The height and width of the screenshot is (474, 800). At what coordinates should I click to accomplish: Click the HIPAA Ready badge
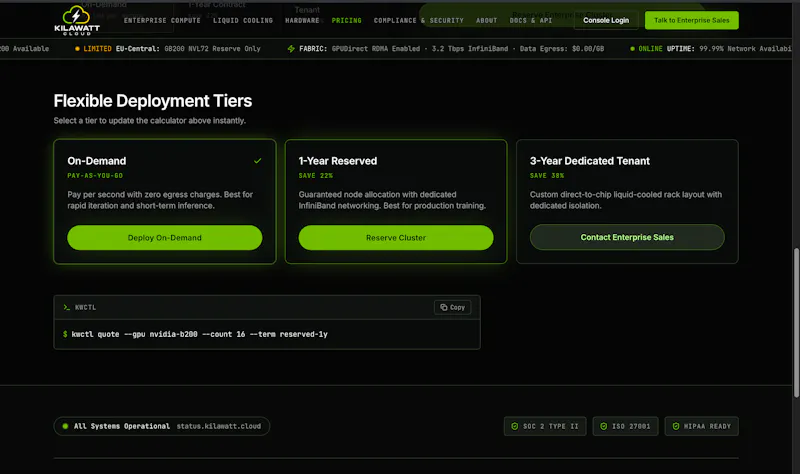point(702,426)
